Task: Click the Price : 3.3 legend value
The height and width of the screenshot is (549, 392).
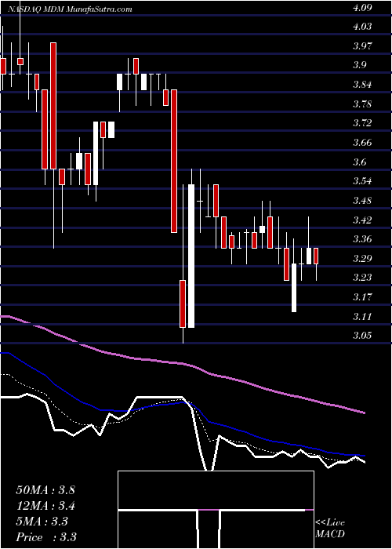Action: coord(46,537)
